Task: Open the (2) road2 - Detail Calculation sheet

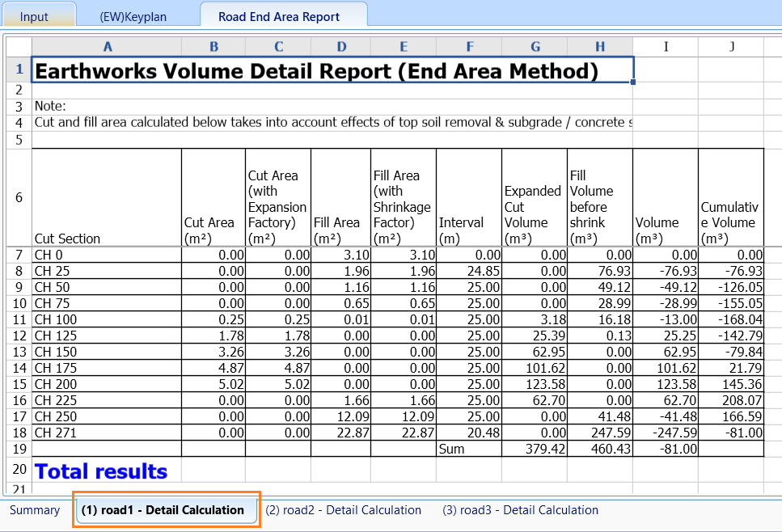Action: tap(343, 510)
